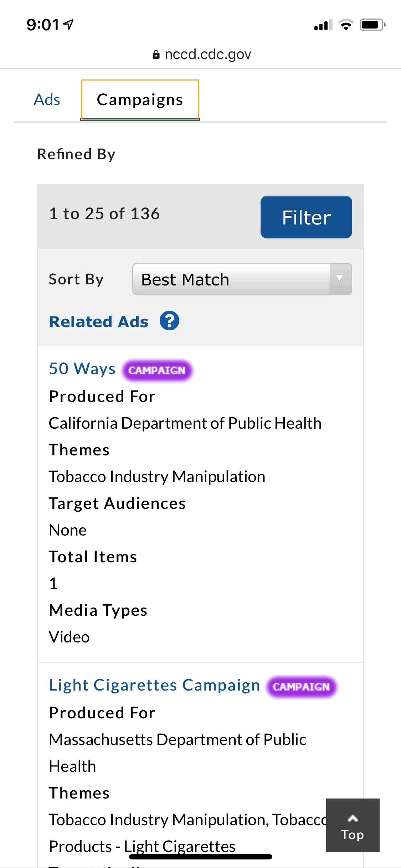Tap the home indicator bar
The height and width of the screenshot is (868, 401).
[201, 857]
